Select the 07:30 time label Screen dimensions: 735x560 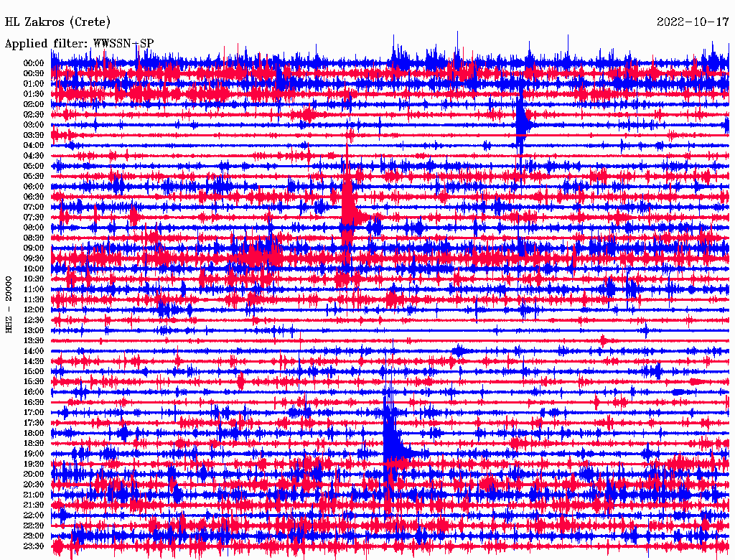(x=34, y=218)
